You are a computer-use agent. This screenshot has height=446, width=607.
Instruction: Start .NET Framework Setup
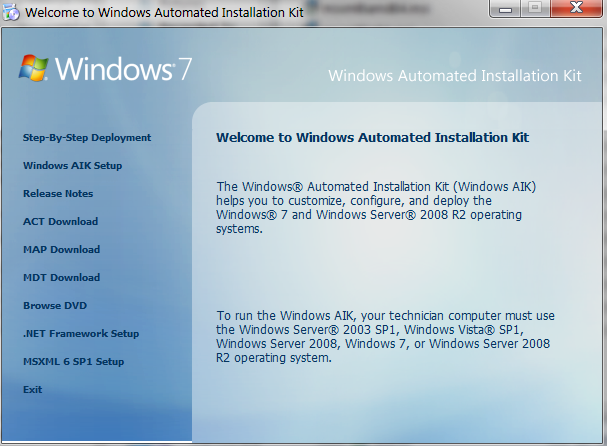(x=81, y=334)
